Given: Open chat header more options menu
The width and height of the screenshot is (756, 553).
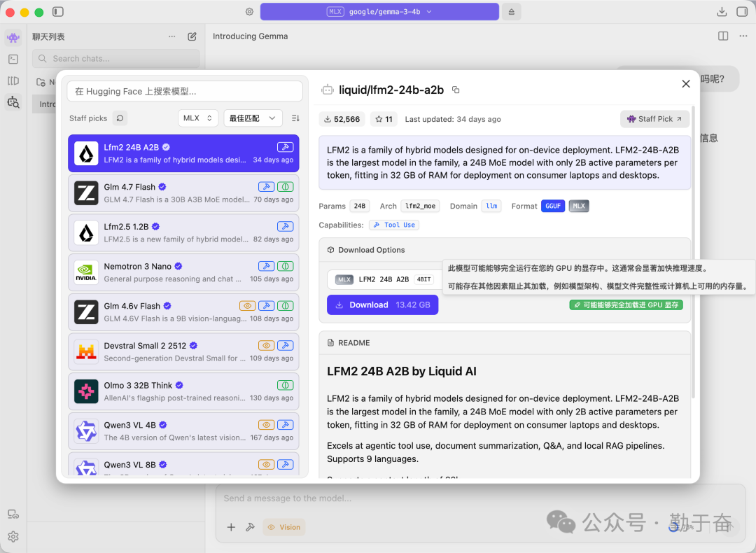Looking at the screenshot, I should coord(743,36).
